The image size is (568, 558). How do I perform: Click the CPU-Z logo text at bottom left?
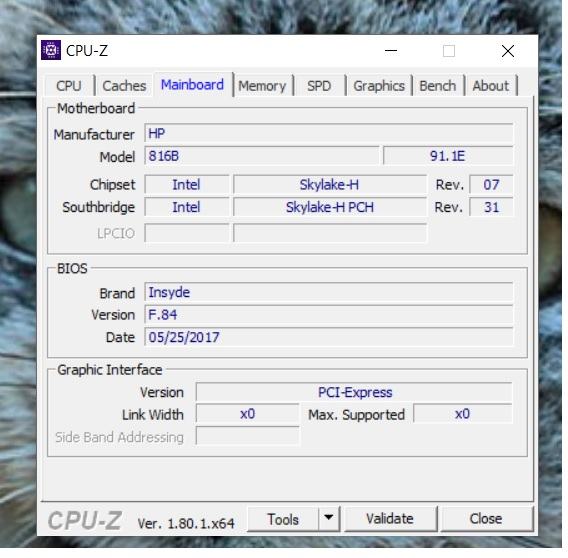85,521
